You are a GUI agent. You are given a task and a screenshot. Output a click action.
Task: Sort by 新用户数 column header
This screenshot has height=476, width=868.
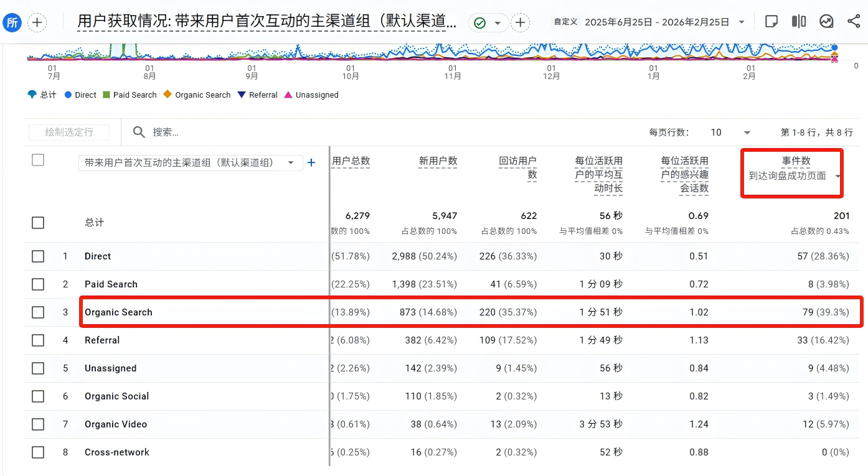(x=438, y=161)
